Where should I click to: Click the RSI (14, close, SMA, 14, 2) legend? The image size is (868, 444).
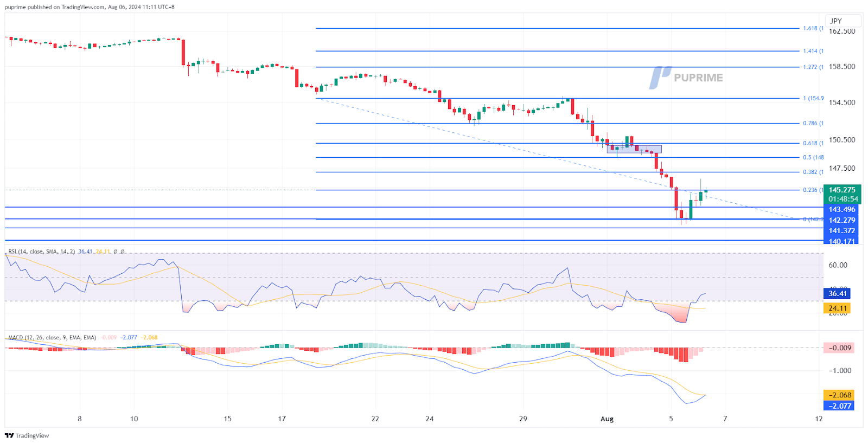point(42,252)
